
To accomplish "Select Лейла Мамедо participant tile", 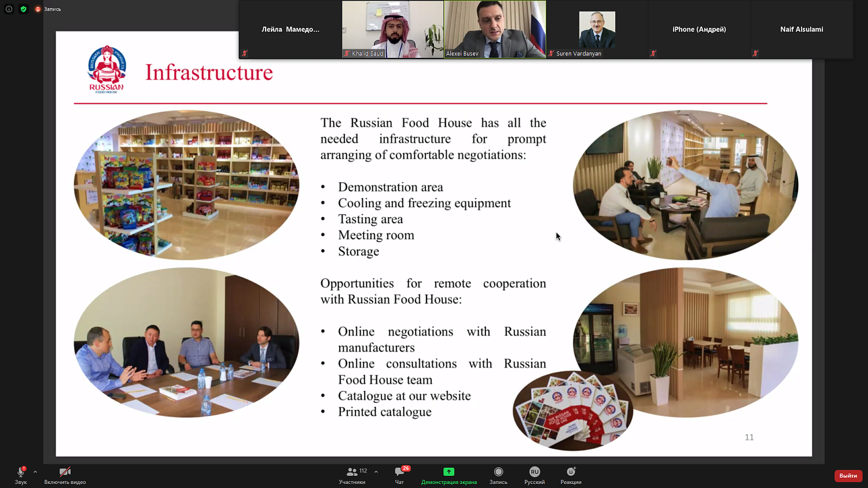I will [x=290, y=29].
